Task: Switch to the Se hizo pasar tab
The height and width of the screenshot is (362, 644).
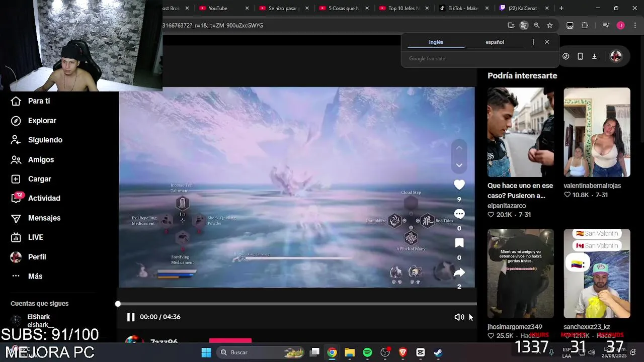Action: [282, 8]
